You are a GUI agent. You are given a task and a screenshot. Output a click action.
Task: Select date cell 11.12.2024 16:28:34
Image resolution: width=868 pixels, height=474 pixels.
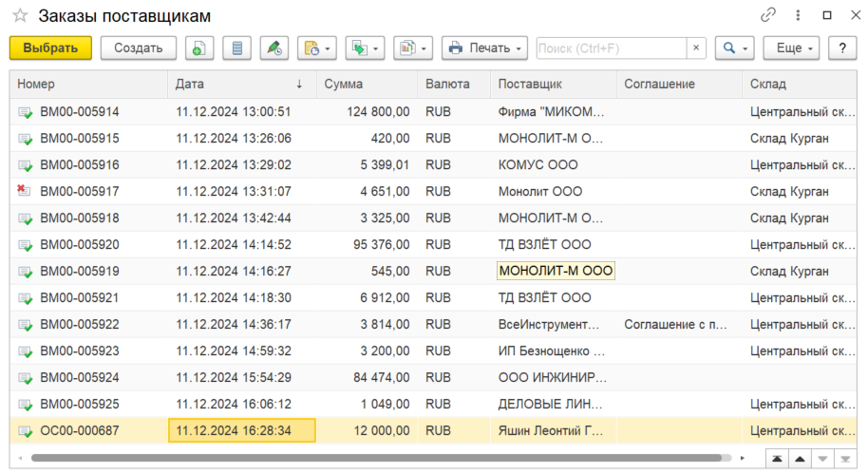[x=242, y=431]
